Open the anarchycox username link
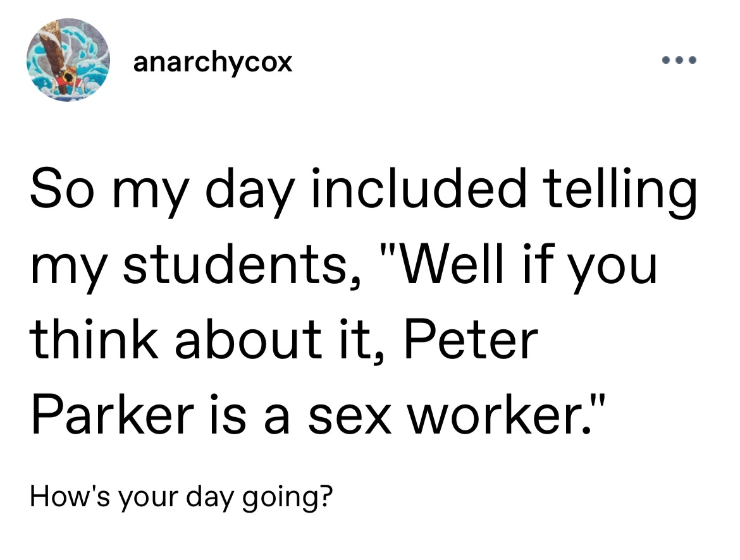 point(213,61)
